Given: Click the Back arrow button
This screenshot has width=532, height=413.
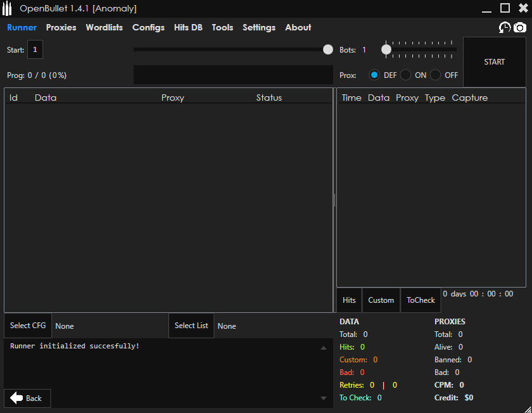Looking at the screenshot, I should click(27, 398).
